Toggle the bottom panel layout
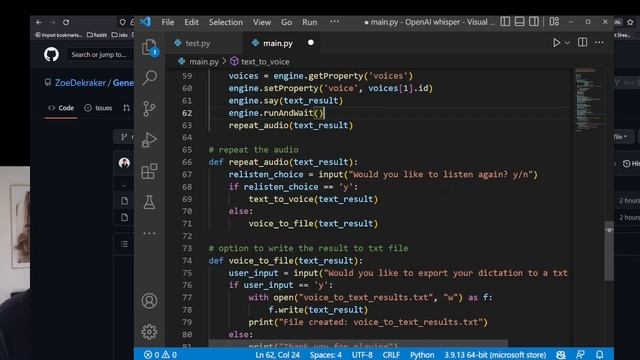 (x=520, y=22)
